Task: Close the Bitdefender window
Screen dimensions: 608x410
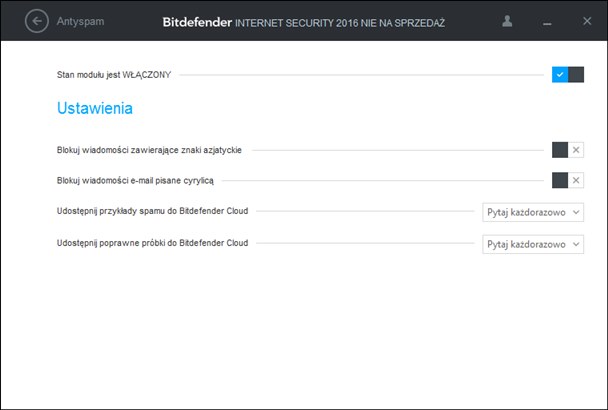Action: pyautogui.click(x=587, y=21)
